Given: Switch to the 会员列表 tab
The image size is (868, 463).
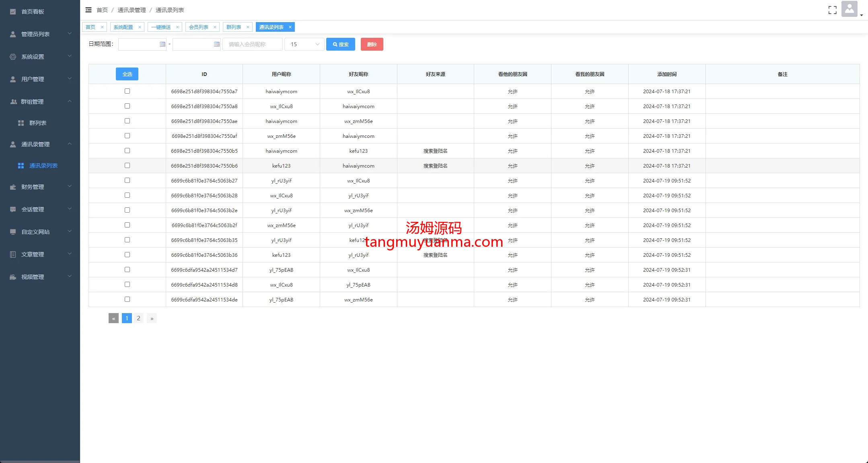Looking at the screenshot, I should point(199,27).
